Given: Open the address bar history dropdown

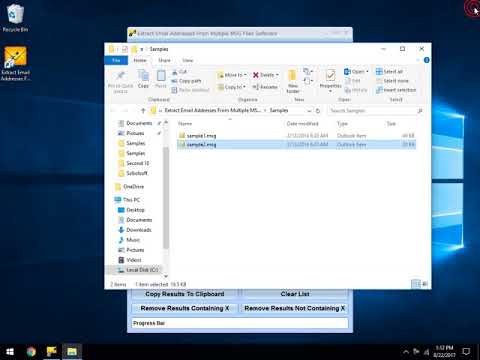Looking at the screenshot, I should (309, 111).
